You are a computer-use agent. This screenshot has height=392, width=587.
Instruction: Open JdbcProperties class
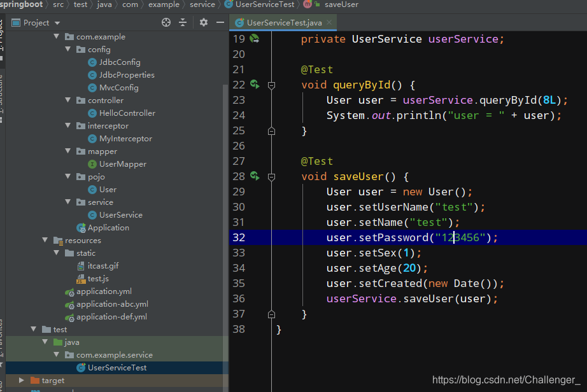click(x=122, y=75)
